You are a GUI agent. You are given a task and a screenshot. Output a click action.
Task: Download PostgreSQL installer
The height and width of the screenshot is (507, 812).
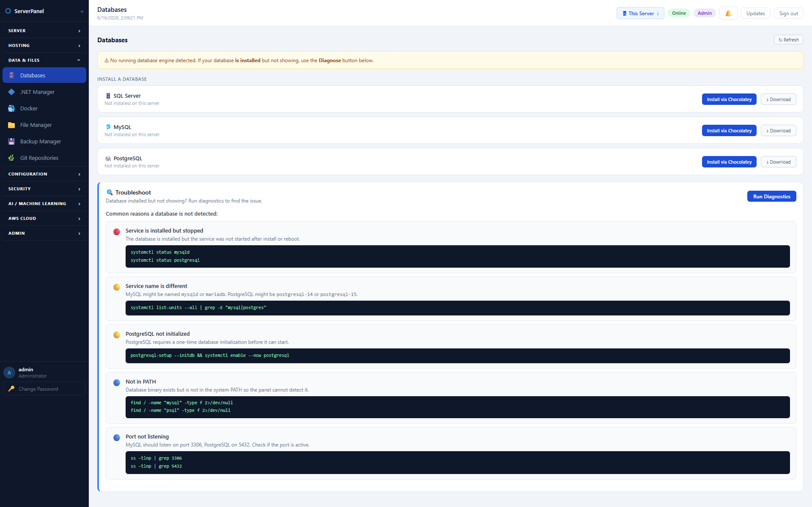click(778, 162)
